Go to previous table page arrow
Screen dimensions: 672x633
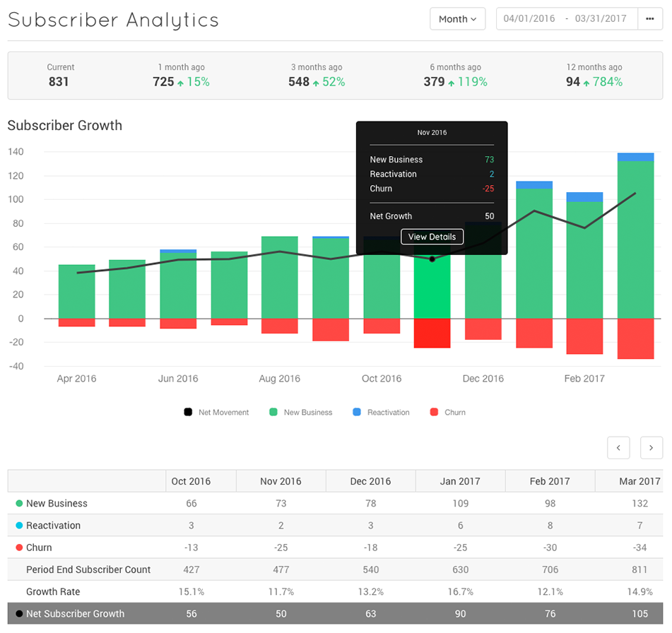(618, 448)
